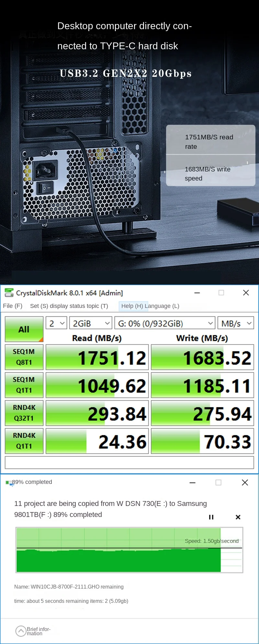This screenshot has height=644, width=259.
Task: Click the copy speed progress graph
Action: tap(129, 550)
